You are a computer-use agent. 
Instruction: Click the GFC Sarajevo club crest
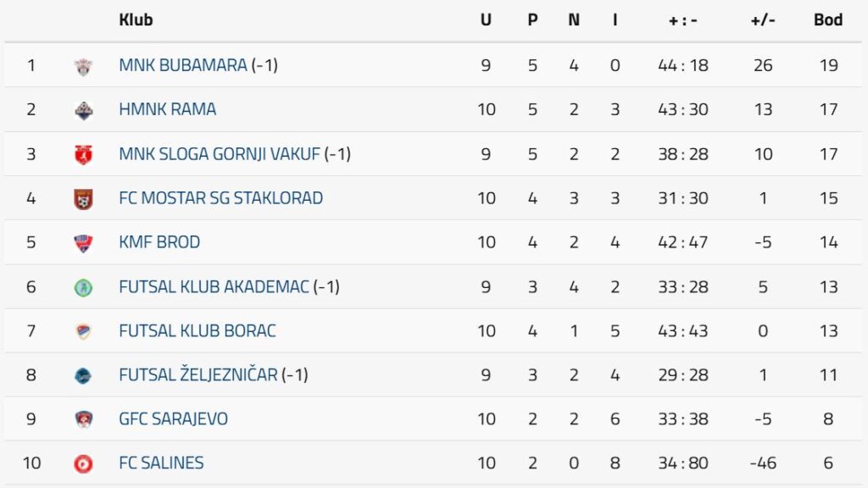point(83,419)
